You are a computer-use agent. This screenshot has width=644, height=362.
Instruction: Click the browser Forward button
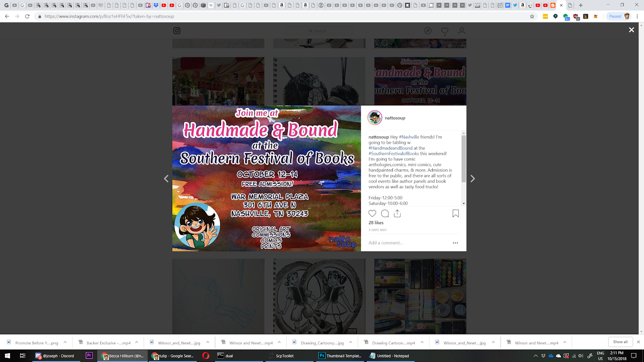[17, 16]
